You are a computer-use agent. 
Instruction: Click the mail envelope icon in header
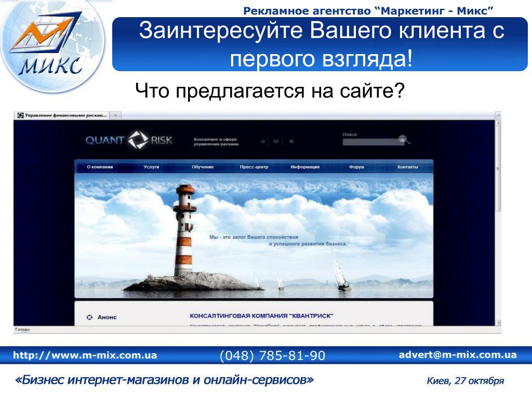pos(276,141)
